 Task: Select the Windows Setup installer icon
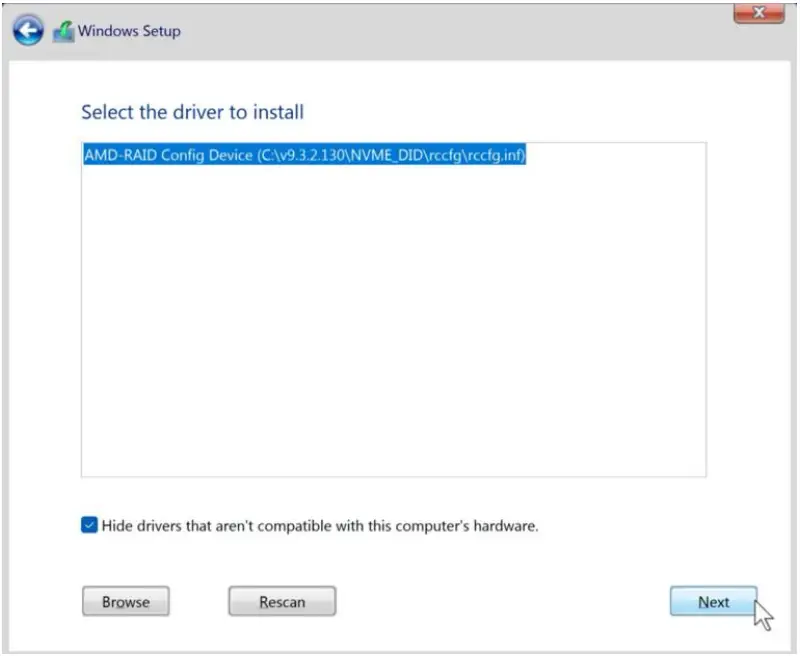[62, 31]
